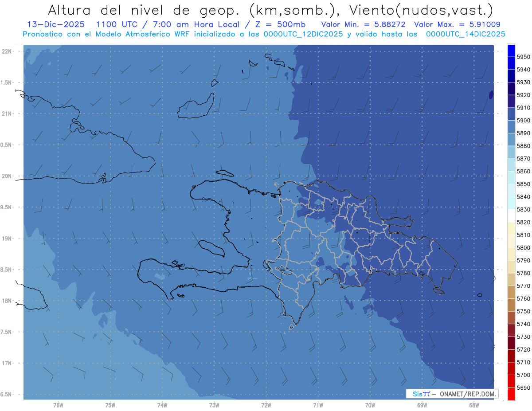Click the '8.5N' latitude label
This screenshot has height=411, width=532.
[7, 270]
